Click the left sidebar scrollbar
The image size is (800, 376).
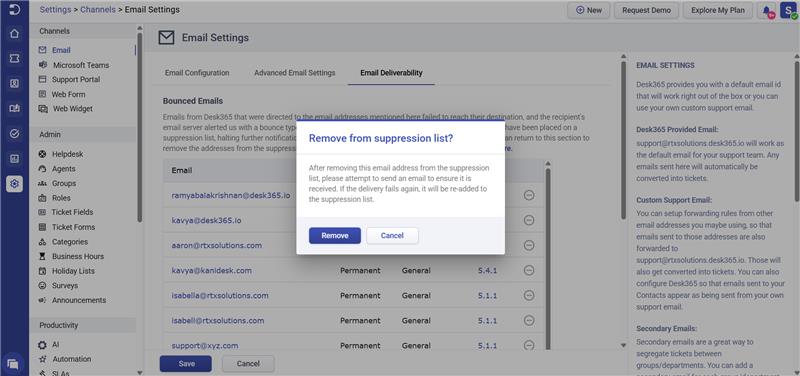pos(139,128)
